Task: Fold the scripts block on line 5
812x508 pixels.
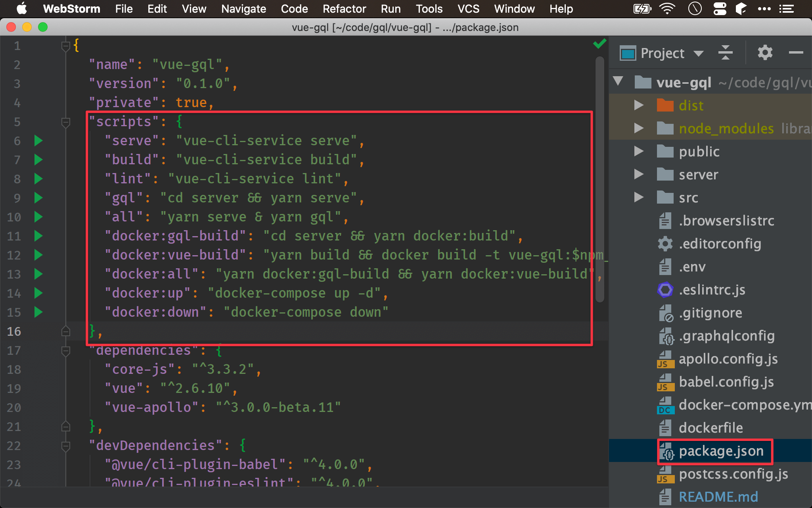Action: (x=66, y=122)
